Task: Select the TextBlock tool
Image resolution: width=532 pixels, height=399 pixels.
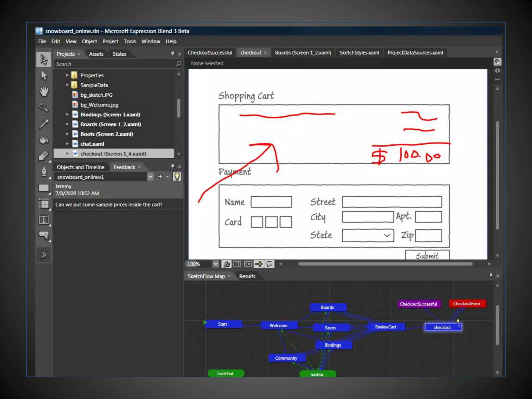Action: pos(44,220)
